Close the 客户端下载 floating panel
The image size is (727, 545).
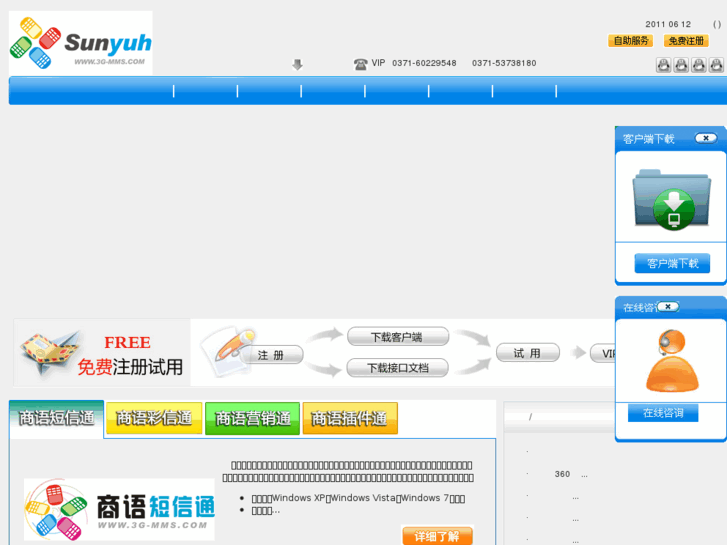[705, 138]
